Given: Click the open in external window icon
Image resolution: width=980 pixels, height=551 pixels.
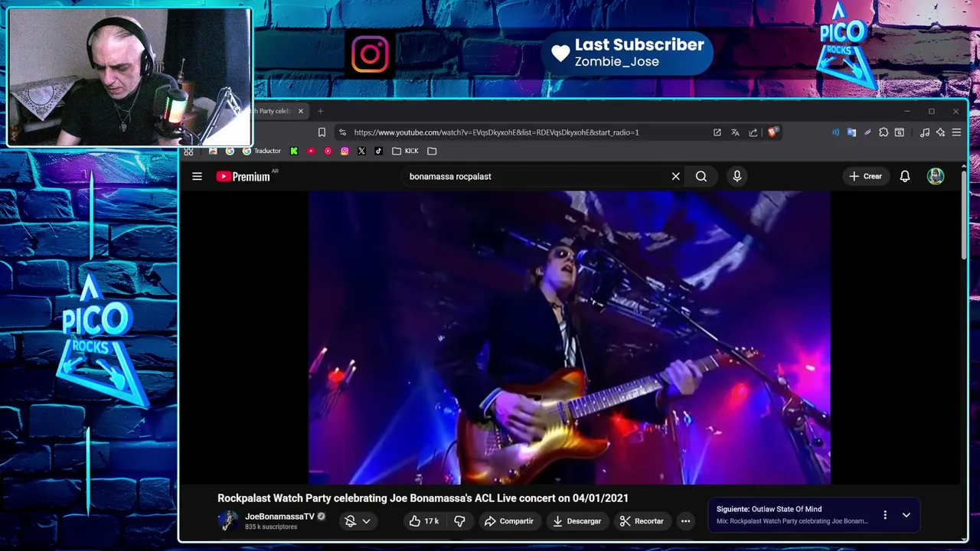Looking at the screenshot, I should [717, 132].
